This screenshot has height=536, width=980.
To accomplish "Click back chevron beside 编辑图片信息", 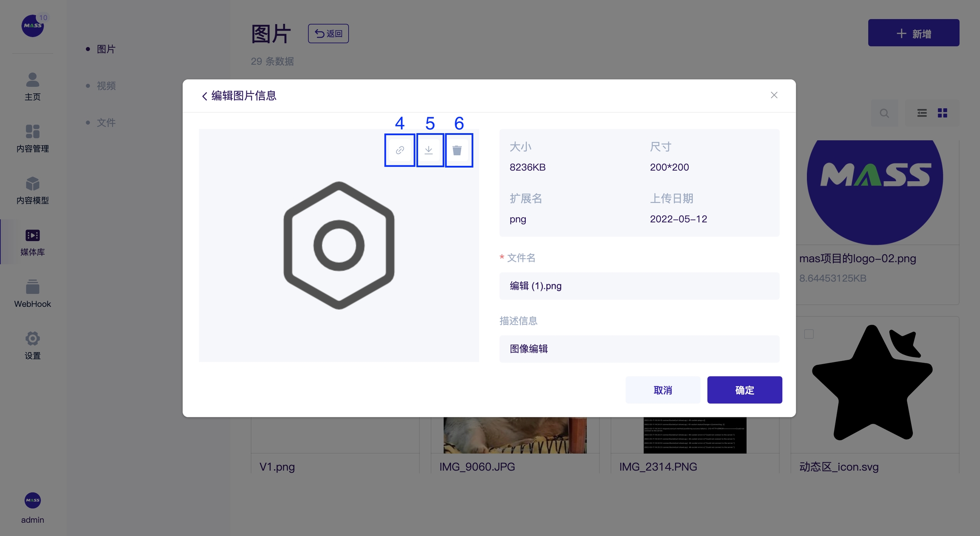I will 205,96.
